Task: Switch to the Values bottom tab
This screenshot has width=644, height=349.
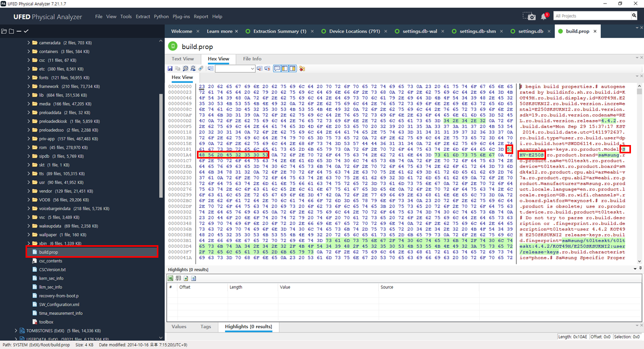Action: (179, 327)
